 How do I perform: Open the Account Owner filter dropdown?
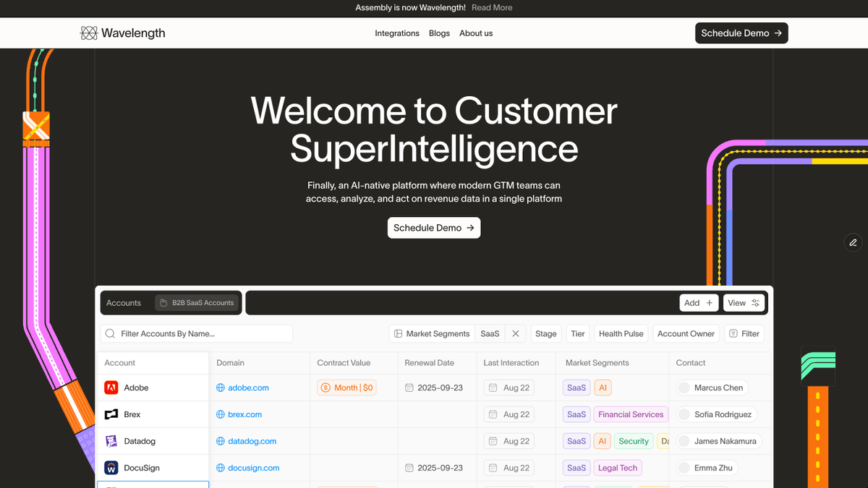[686, 334]
